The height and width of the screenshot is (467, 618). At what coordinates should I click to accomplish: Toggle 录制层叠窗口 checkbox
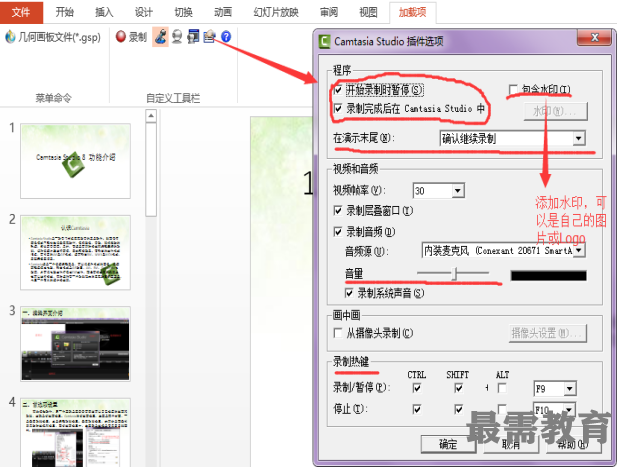(338, 210)
